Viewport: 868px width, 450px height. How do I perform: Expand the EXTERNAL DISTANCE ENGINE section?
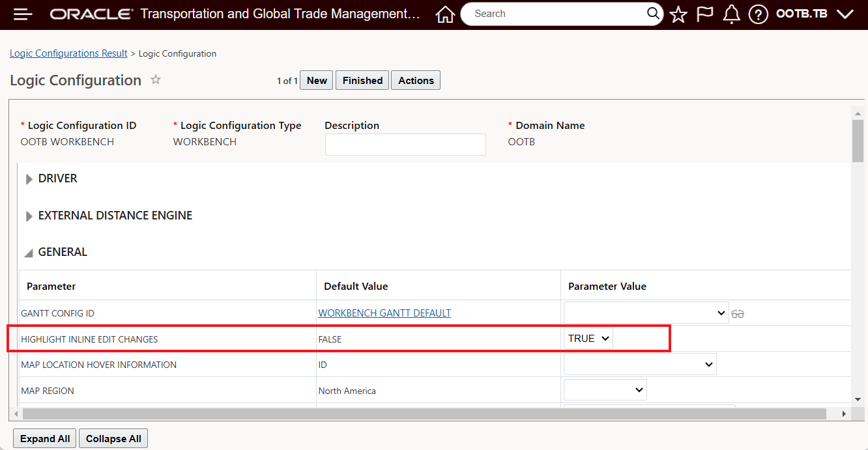click(x=29, y=216)
